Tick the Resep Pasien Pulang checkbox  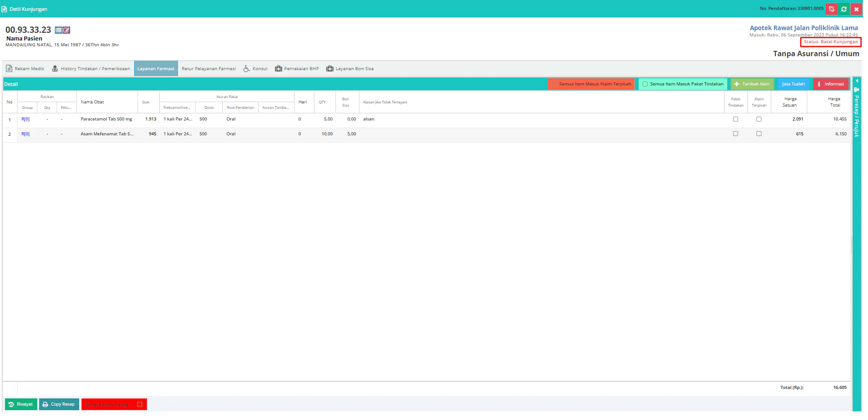tap(139, 404)
